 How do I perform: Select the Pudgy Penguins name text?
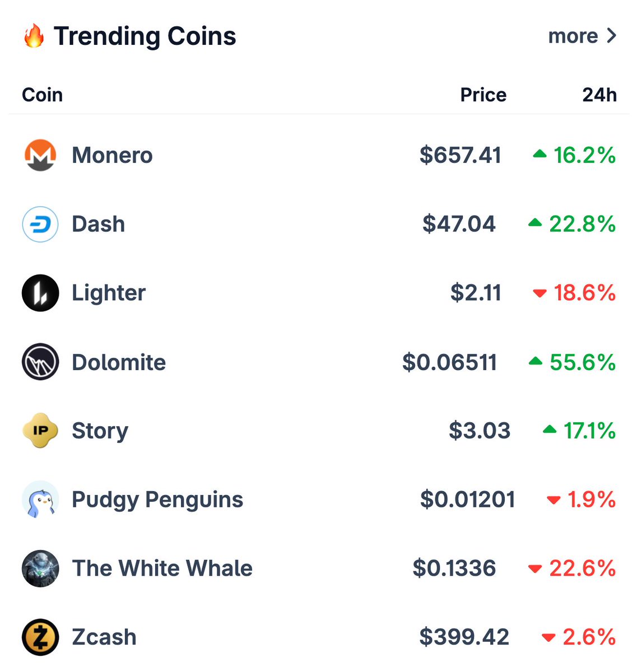pyautogui.click(x=157, y=500)
